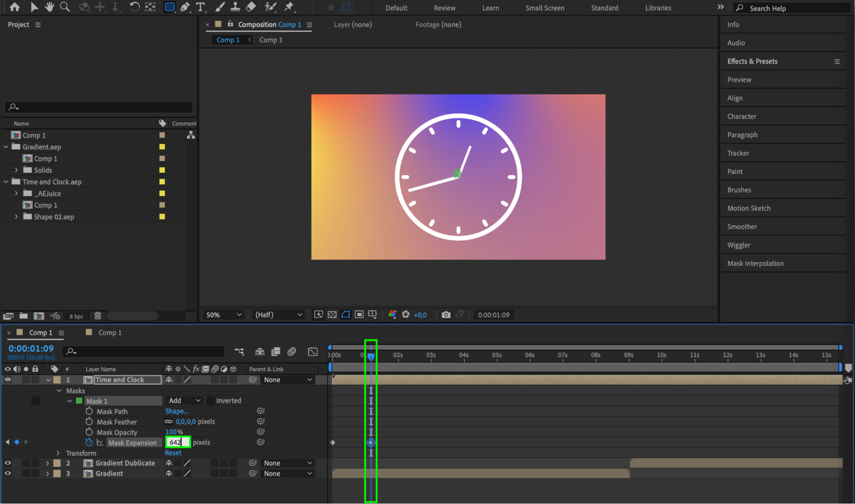Pick the Puppet Pin tool

pyautogui.click(x=289, y=7)
